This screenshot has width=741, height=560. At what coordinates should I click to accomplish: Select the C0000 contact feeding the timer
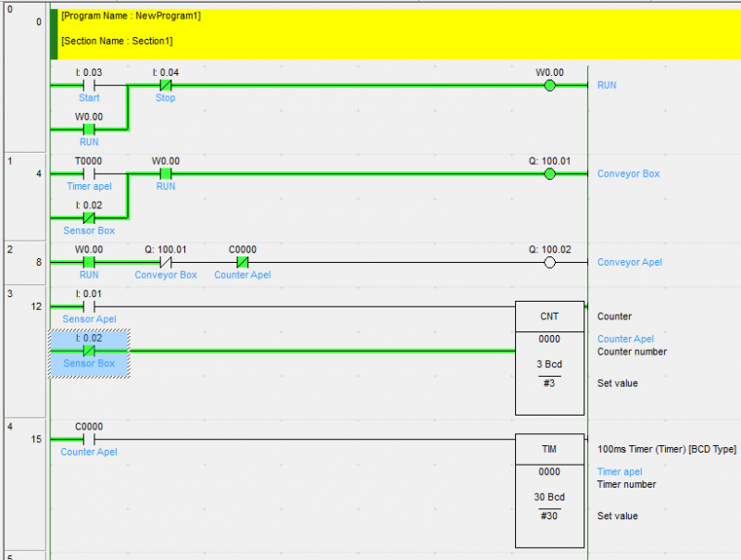(89, 439)
